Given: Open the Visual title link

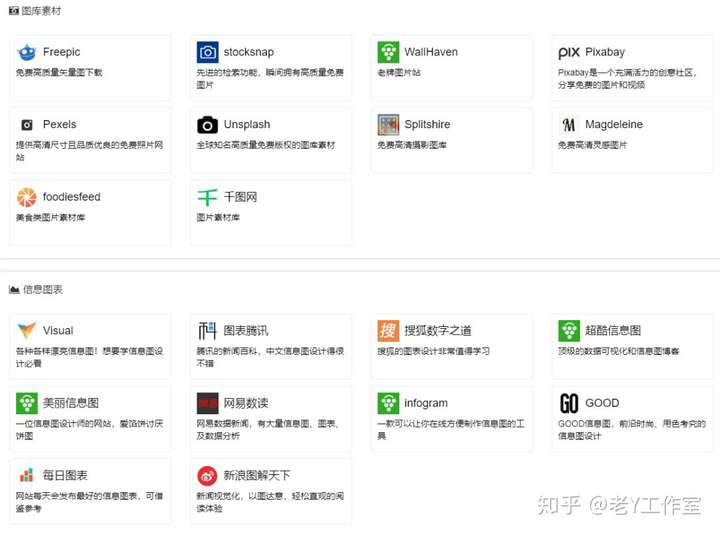Looking at the screenshot, I should (x=58, y=331).
